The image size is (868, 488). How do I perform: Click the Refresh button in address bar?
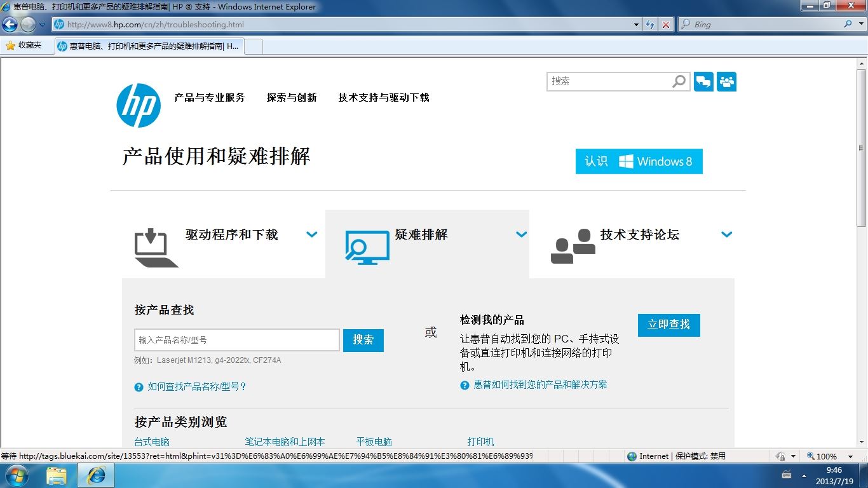coord(649,25)
